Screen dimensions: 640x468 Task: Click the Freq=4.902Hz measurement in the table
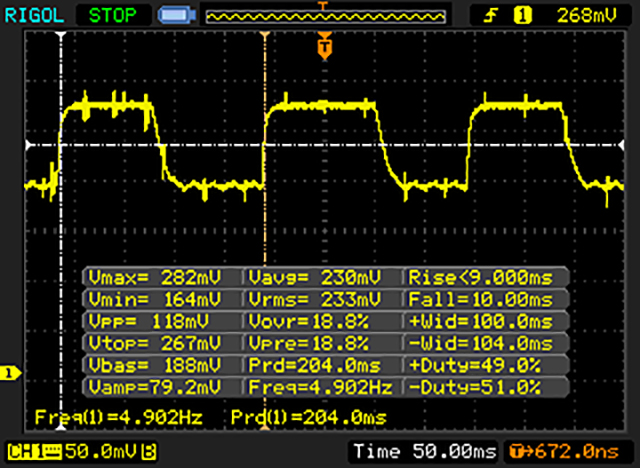[322, 387]
